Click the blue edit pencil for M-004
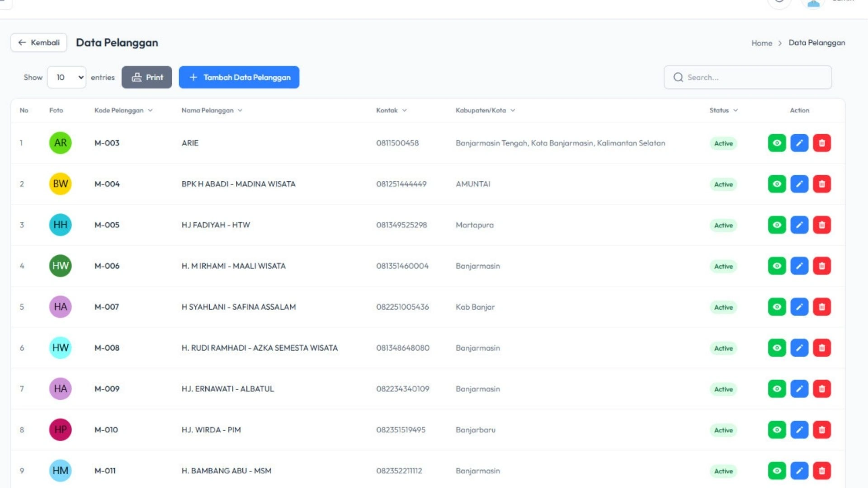Viewport: 868px width, 488px height. (x=799, y=184)
